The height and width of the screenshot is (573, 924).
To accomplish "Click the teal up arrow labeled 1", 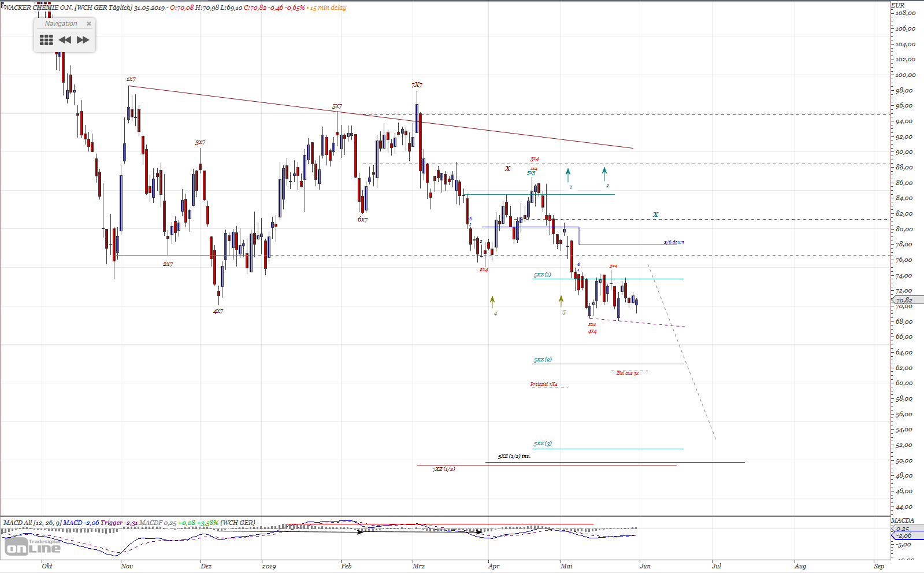I will (x=568, y=175).
